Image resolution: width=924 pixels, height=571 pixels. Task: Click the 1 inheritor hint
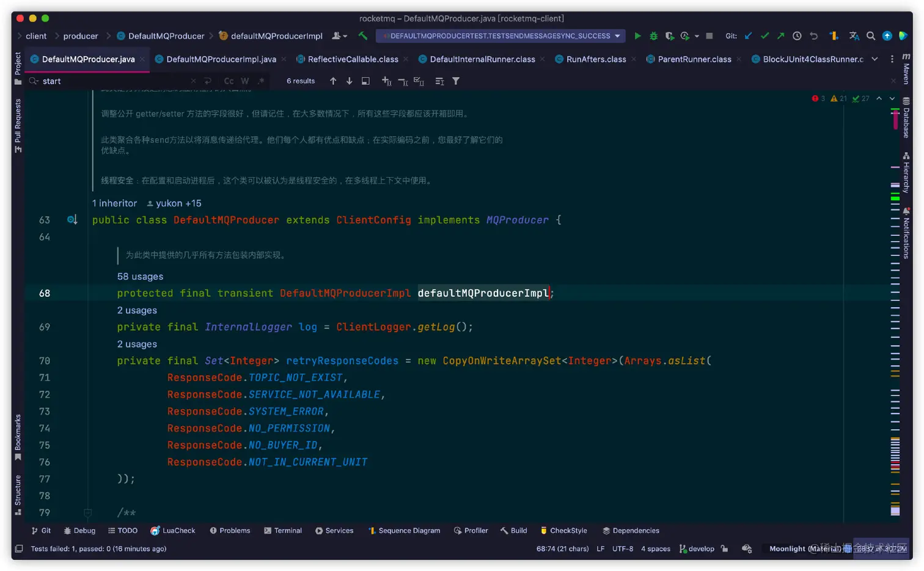(x=114, y=203)
